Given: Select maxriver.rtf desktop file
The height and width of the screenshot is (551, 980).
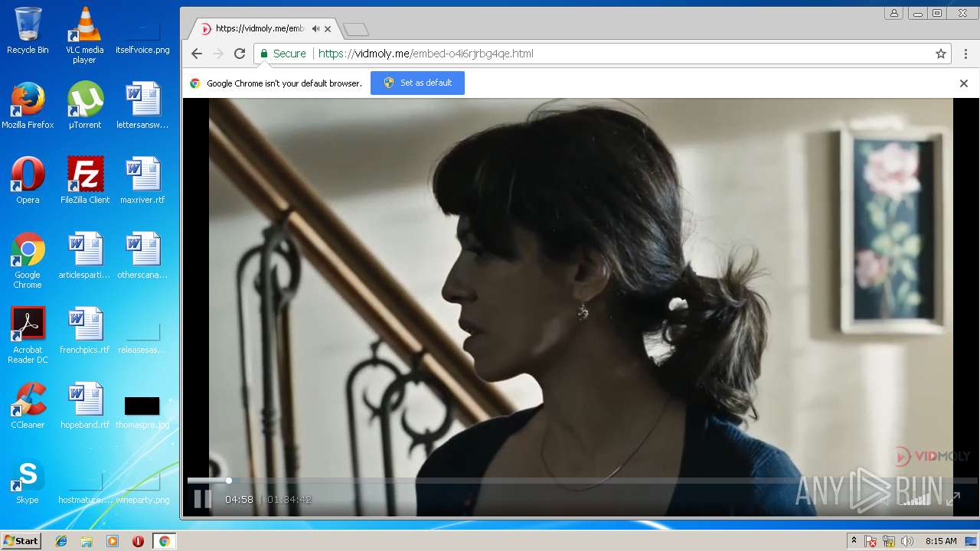Looking at the screenshot, I should click(142, 181).
